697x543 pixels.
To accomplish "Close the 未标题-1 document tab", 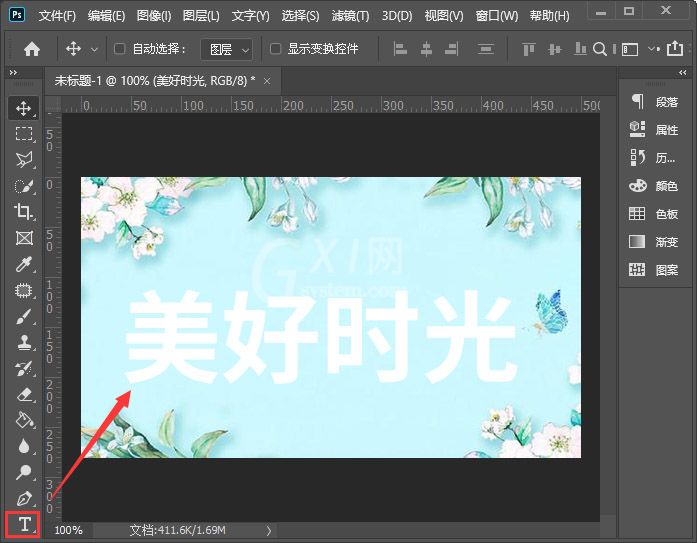I will click(x=267, y=81).
